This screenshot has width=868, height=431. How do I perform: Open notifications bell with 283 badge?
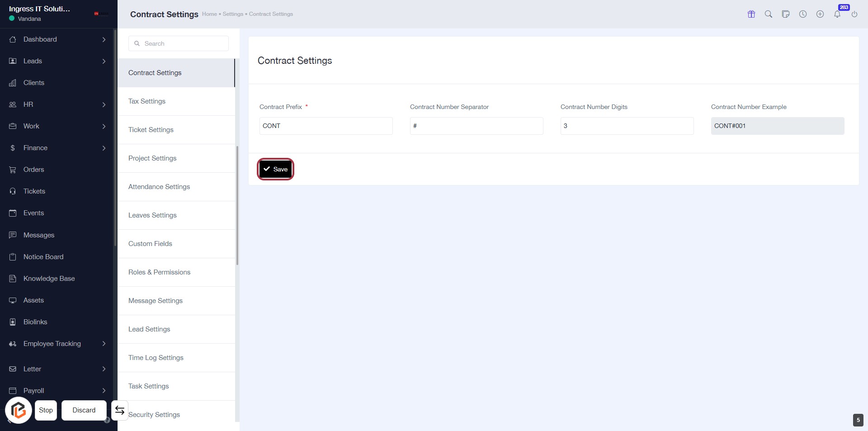pos(837,14)
